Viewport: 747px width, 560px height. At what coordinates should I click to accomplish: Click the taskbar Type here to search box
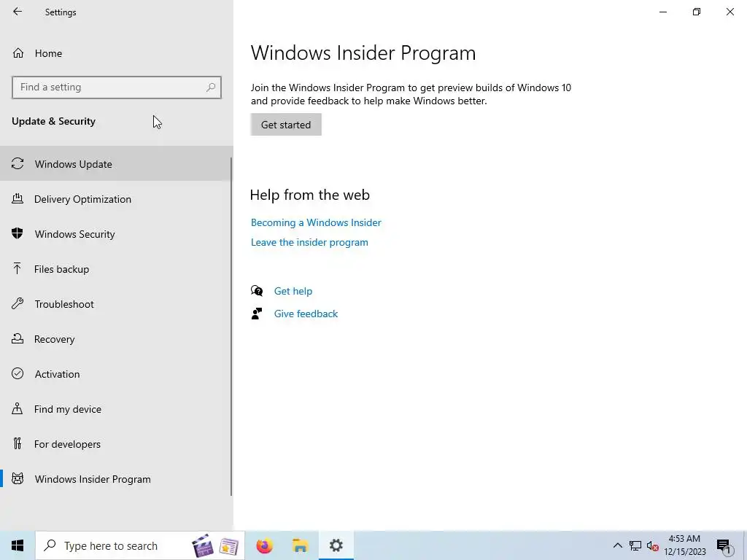(140, 545)
